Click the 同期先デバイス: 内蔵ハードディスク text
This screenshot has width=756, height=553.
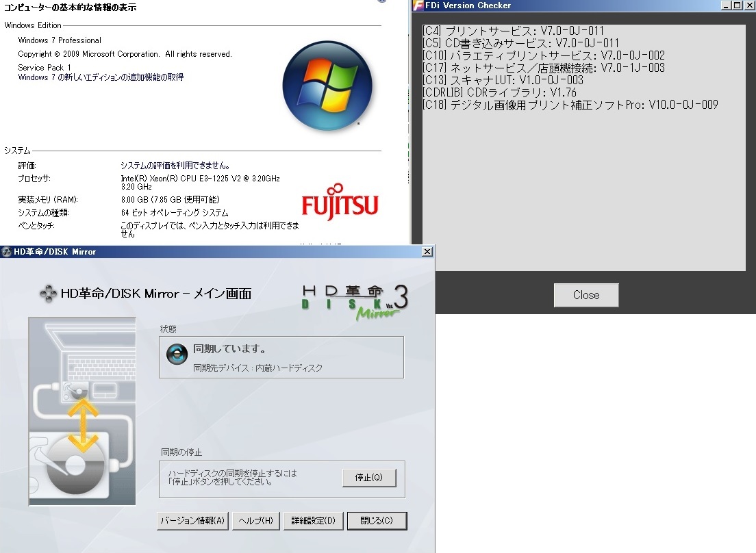coord(258,368)
